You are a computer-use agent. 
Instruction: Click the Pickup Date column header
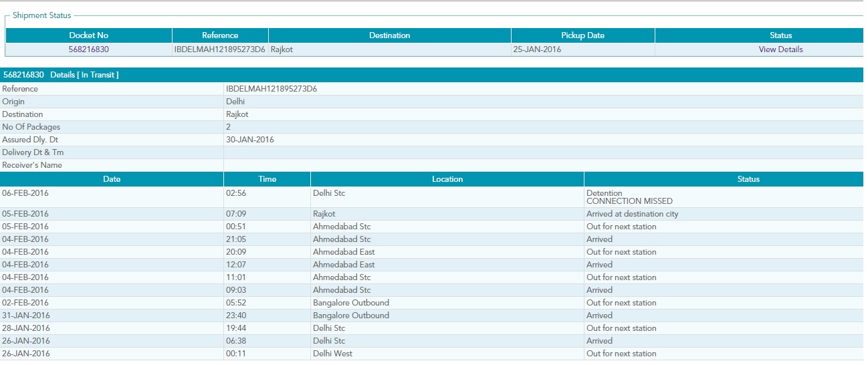click(x=582, y=35)
